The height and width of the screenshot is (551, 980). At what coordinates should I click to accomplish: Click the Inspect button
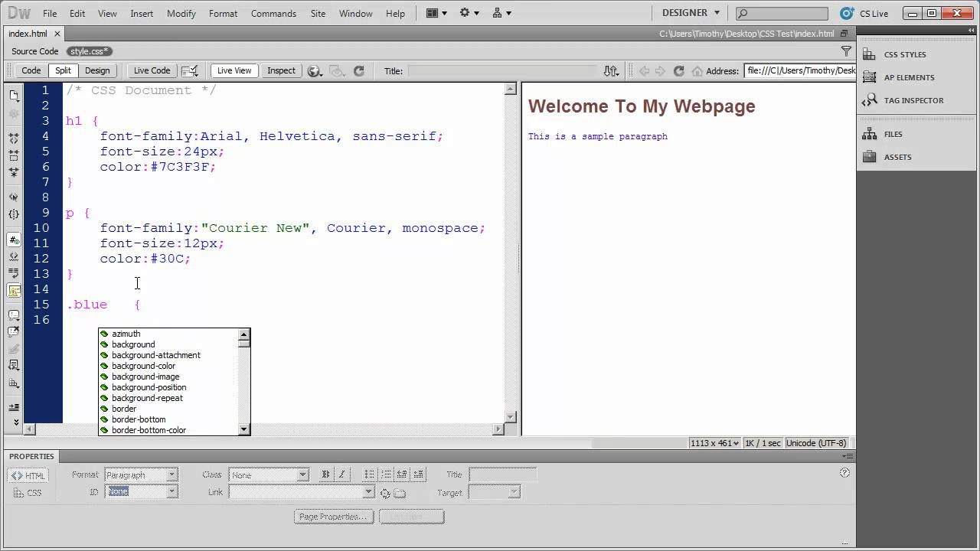(281, 70)
